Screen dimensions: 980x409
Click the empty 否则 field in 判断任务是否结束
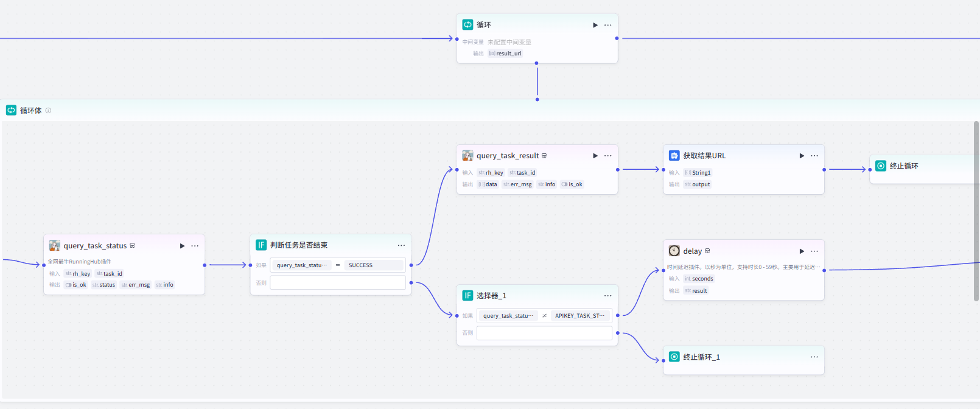point(338,282)
